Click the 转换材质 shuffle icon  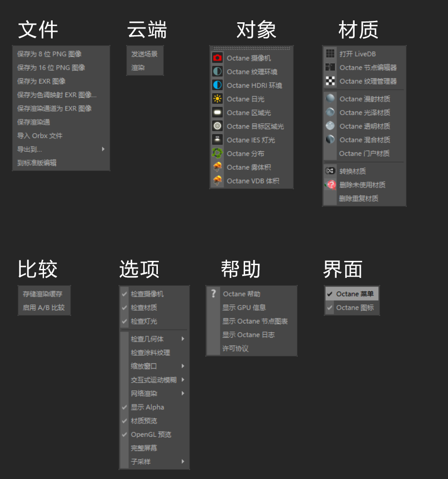click(x=330, y=171)
